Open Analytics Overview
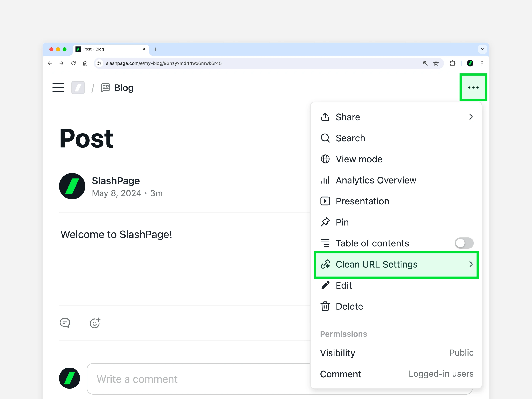Viewport: 532px width, 399px height. pos(396,180)
